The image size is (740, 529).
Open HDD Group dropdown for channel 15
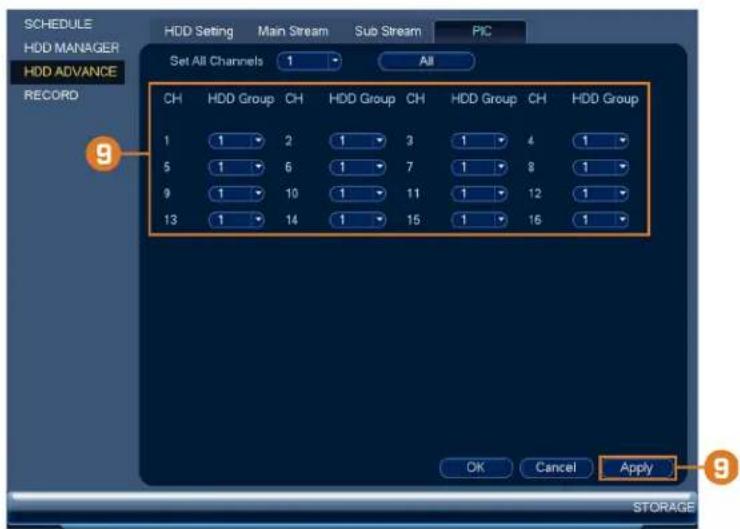[479, 220]
